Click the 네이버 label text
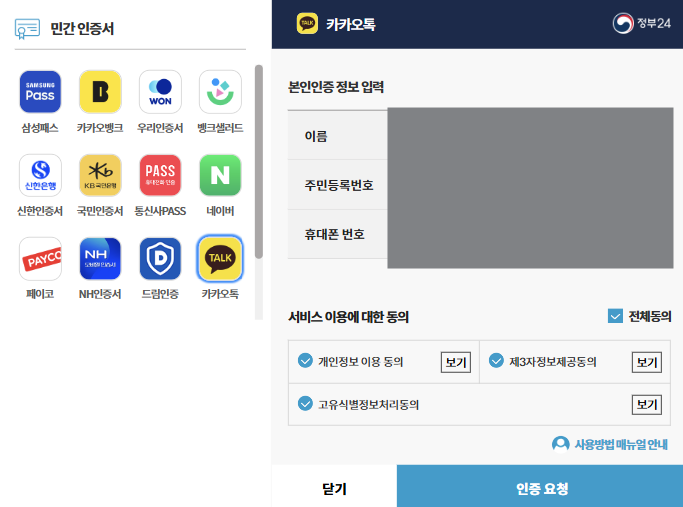 coord(220,211)
